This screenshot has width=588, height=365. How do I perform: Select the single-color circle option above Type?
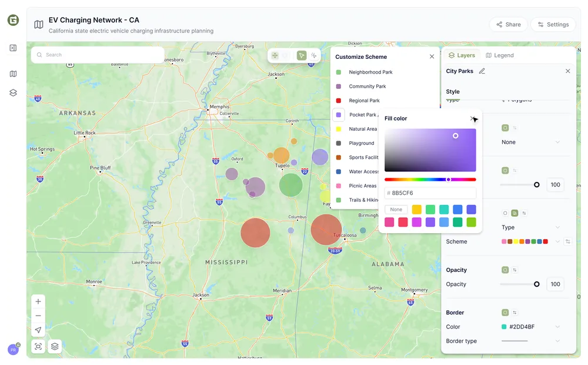tap(505, 213)
